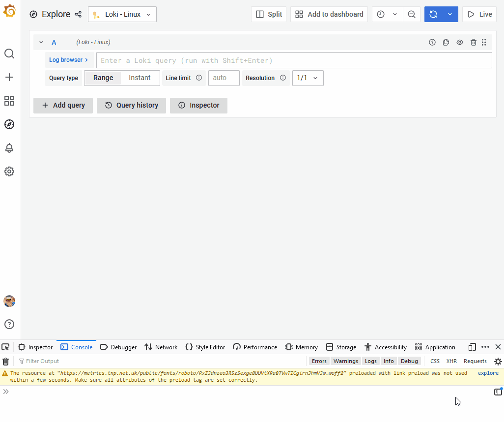Start Live streaming mode
Viewport: 504px width, 422px height.
[x=479, y=14]
